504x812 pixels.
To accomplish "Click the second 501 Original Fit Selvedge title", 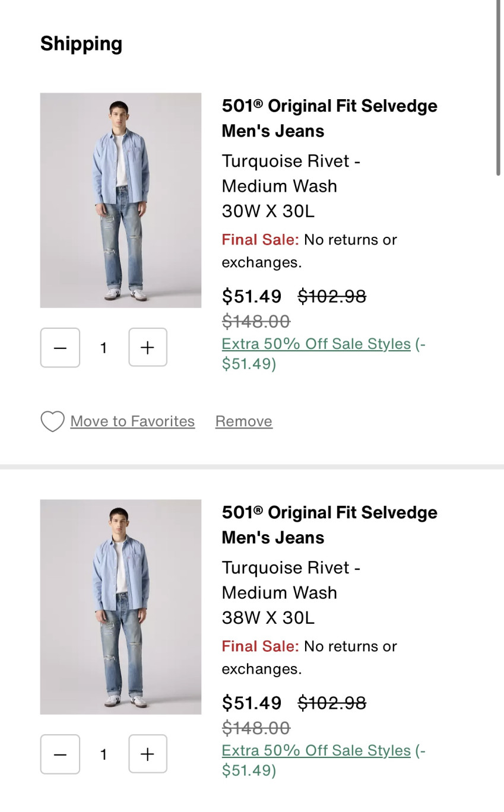I will [329, 525].
